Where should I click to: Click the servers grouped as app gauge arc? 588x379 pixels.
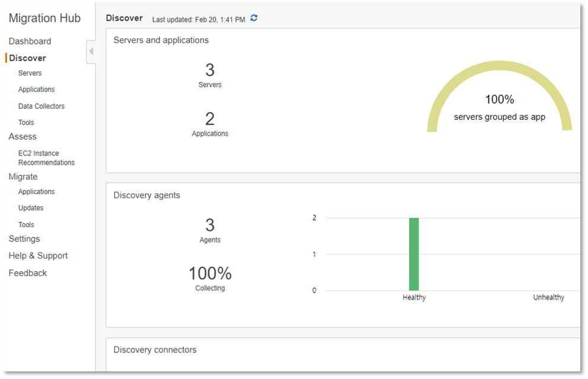500,66
